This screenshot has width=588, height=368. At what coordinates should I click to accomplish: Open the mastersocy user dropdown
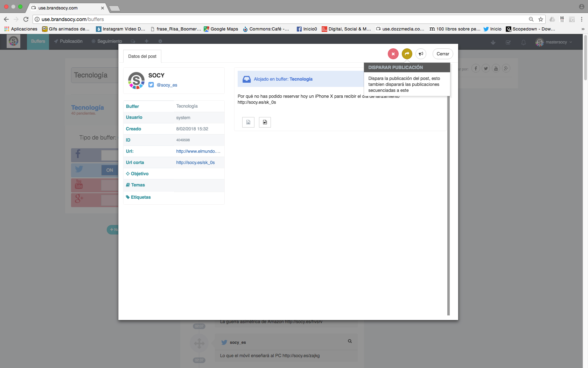[554, 42]
